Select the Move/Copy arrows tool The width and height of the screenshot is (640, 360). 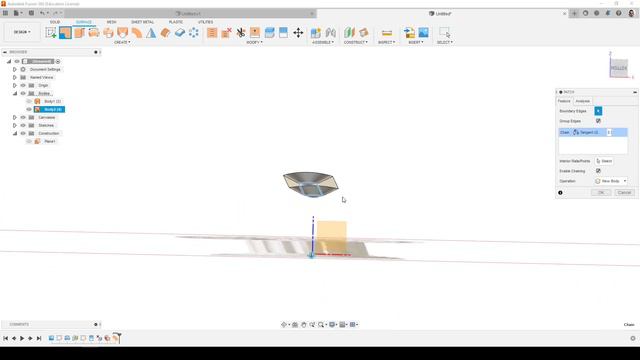coord(298,33)
